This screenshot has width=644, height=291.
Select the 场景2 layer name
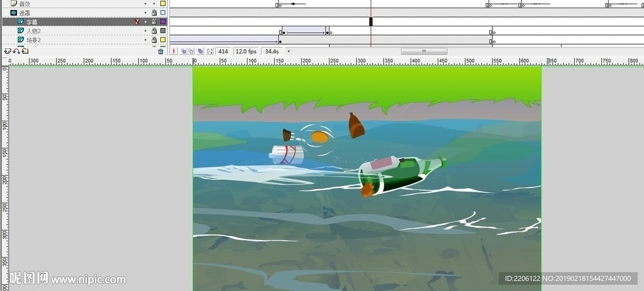pos(34,40)
